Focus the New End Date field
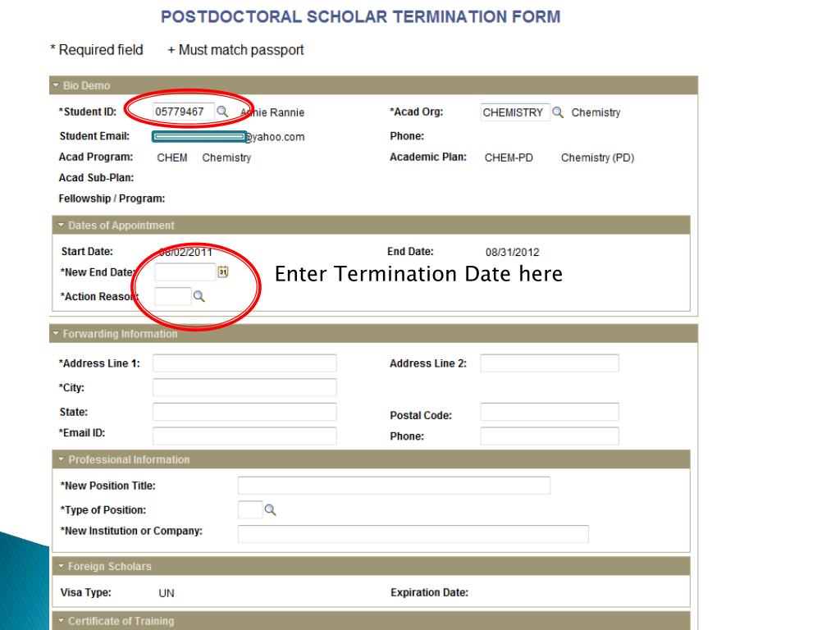Screen dimensions: 840x630 pos(185,272)
